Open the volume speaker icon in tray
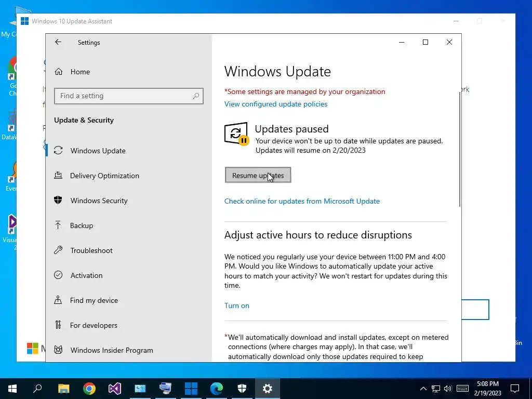This screenshot has width=532, height=399. click(448, 389)
